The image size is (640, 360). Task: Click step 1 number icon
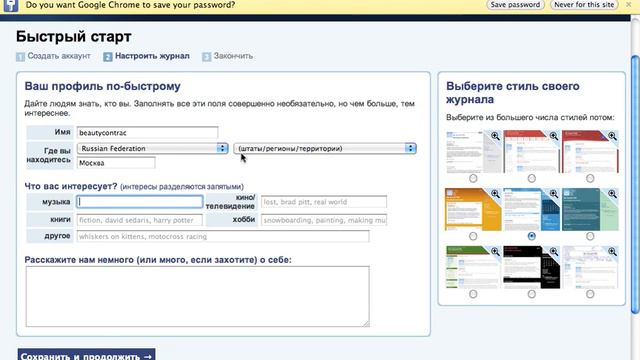coord(20,57)
